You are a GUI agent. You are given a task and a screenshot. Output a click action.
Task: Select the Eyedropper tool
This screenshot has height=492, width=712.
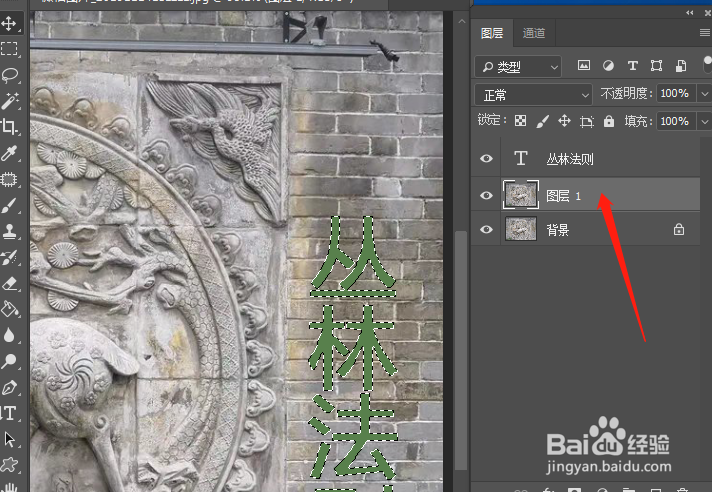click(x=9, y=153)
